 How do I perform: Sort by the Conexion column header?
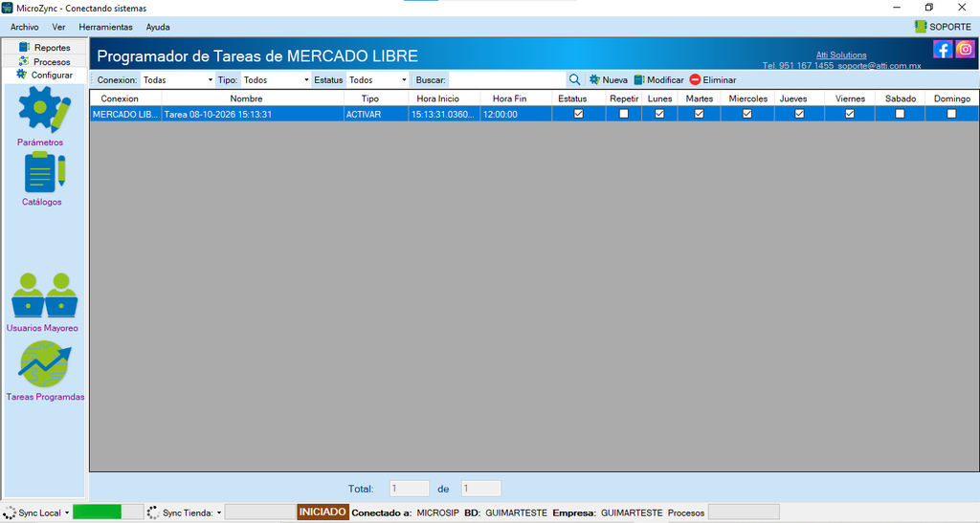pyautogui.click(x=125, y=98)
